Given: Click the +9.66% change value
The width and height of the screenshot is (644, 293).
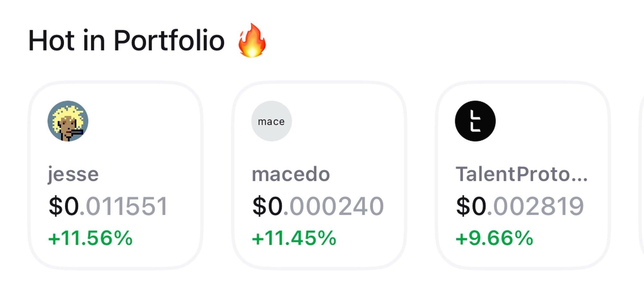Looking at the screenshot, I should click(494, 238).
